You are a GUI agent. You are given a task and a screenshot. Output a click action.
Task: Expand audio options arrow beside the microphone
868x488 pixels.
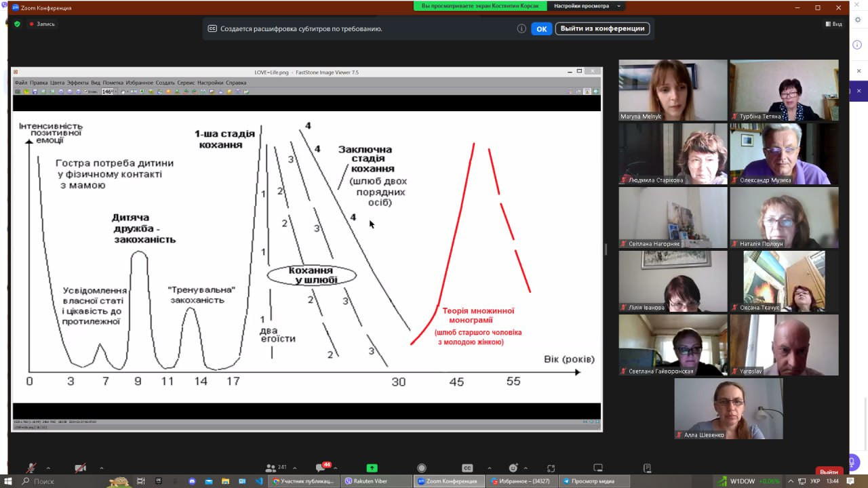coord(48,468)
